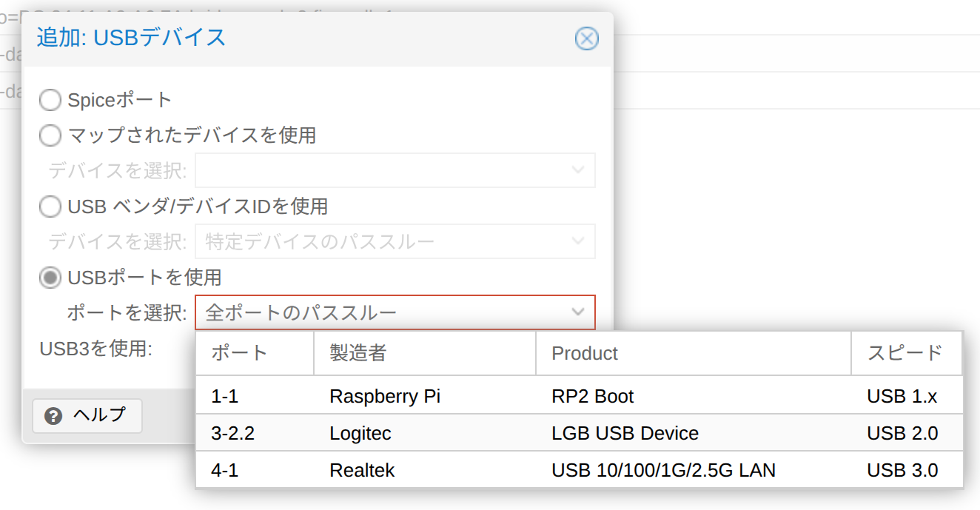Click the port selection dropdown arrow
Viewport: 980px width, 510px height.
pyautogui.click(x=578, y=312)
